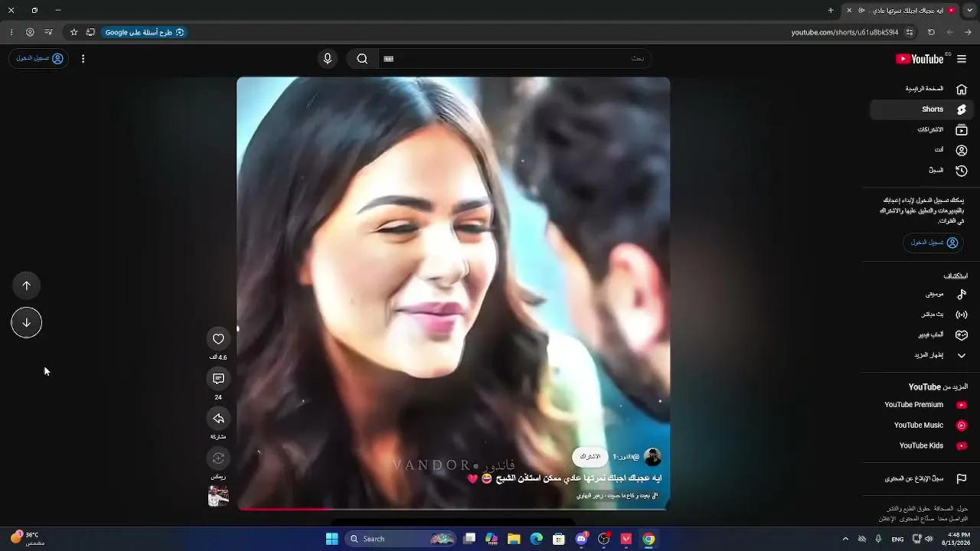Viewport: 980px width, 551px height.
Task: Open the Chrome profile icon
Action: pyautogui.click(x=30, y=32)
